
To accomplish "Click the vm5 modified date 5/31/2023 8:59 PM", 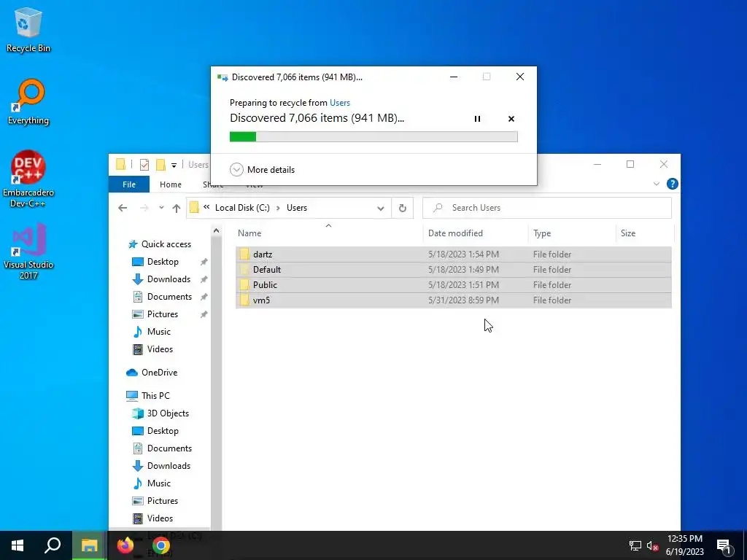I will pyautogui.click(x=463, y=300).
